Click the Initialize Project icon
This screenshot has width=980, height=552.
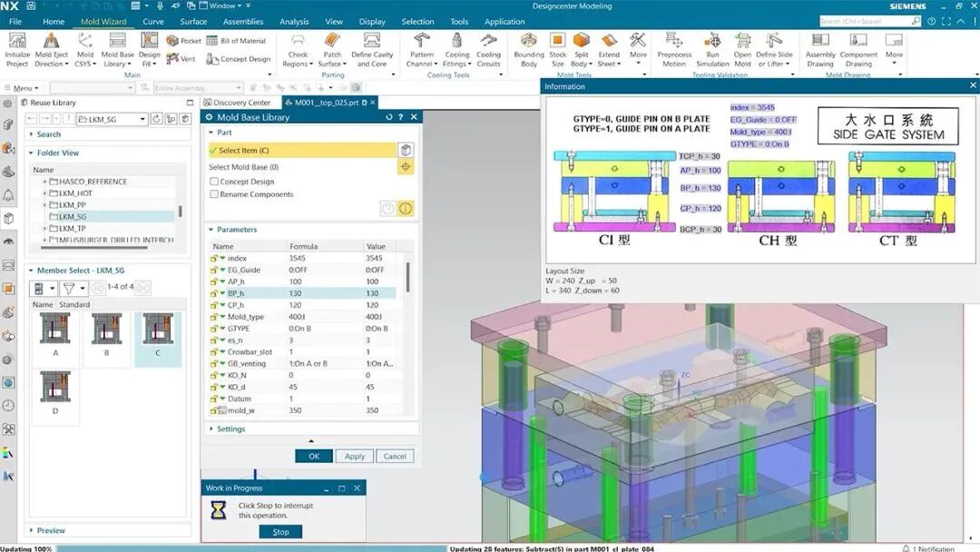pos(16,42)
